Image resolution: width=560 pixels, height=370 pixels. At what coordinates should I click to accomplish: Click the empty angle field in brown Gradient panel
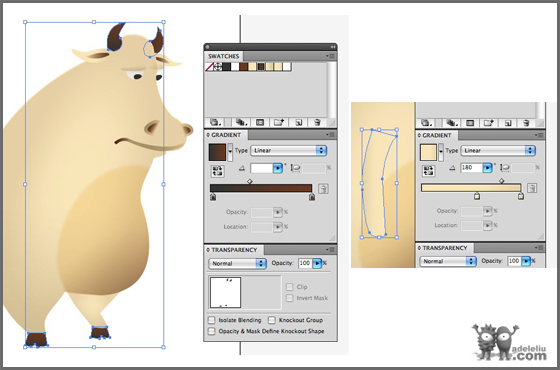tap(262, 168)
